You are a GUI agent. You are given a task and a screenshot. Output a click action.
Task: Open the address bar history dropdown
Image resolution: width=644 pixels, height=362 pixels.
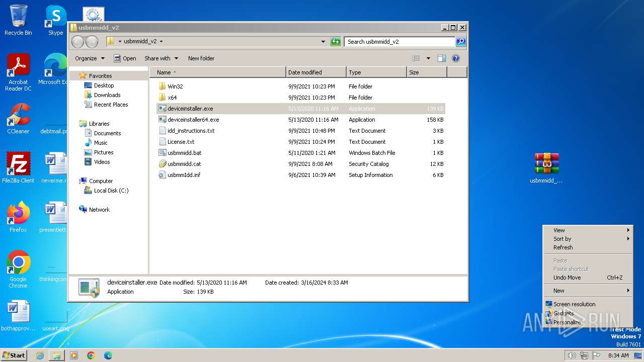click(x=323, y=42)
